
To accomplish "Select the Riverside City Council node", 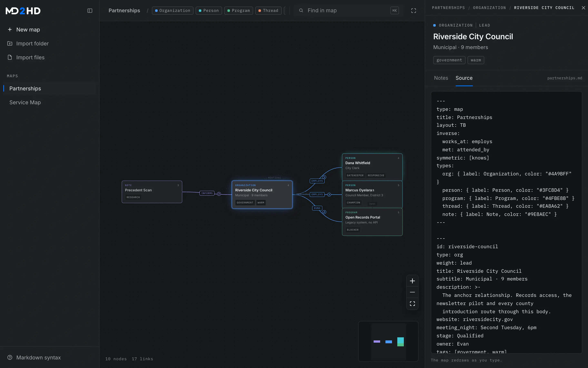I will click(x=262, y=194).
